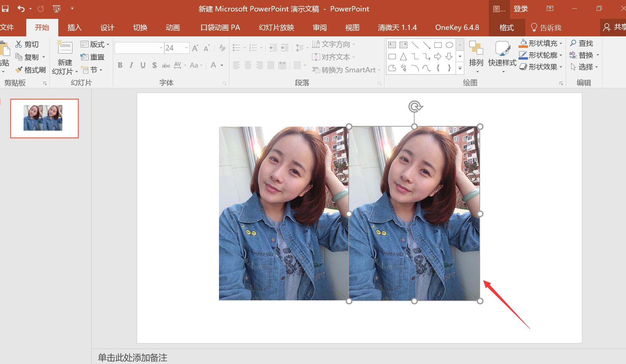
Task: Switch to Transitions (切换) tab
Action: (140, 28)
